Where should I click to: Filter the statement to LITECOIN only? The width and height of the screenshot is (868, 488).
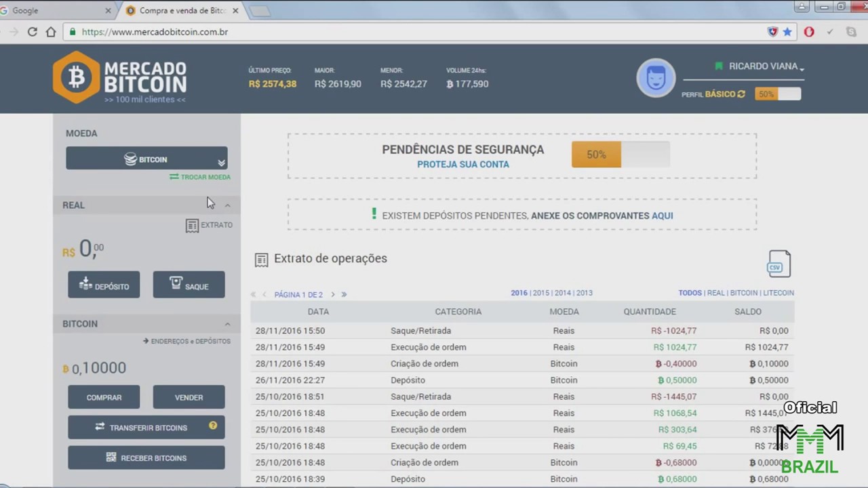tap(778, 293)
